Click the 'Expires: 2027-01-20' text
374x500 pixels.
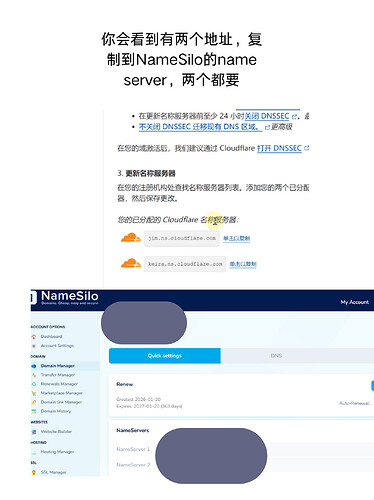149,406
